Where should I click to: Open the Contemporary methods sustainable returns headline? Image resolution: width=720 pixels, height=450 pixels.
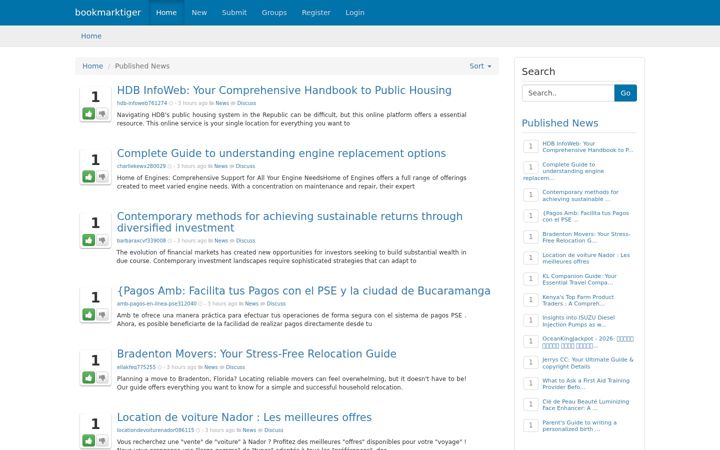coord(290,222)
